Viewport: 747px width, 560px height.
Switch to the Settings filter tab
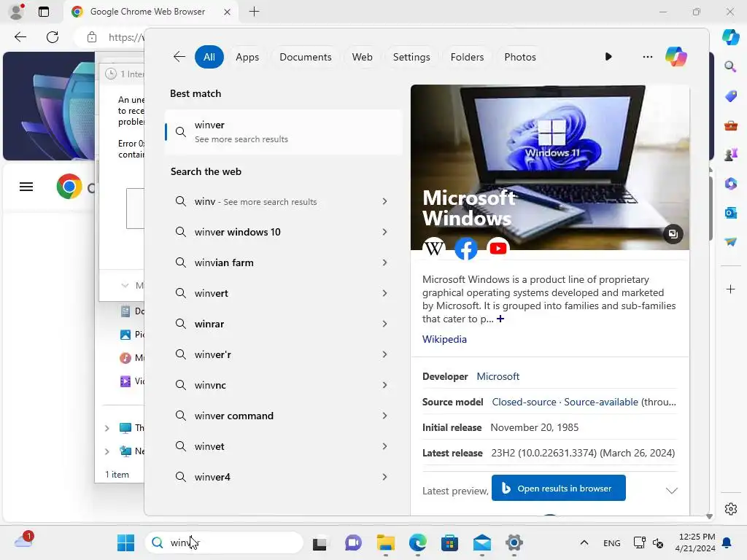[x=411, y=57]
